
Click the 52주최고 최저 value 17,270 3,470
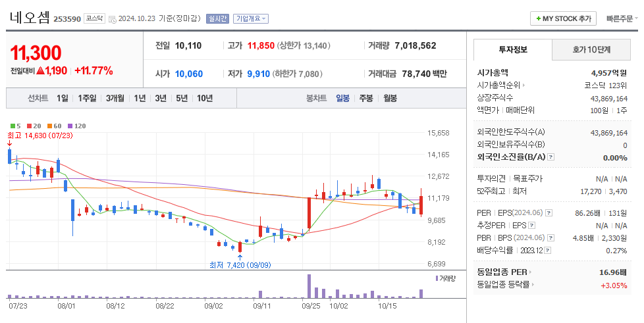pos(603,191)
